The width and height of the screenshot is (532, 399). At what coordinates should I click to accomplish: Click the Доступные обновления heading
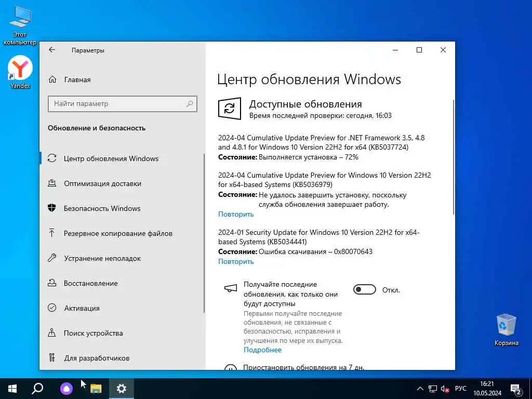305,104
